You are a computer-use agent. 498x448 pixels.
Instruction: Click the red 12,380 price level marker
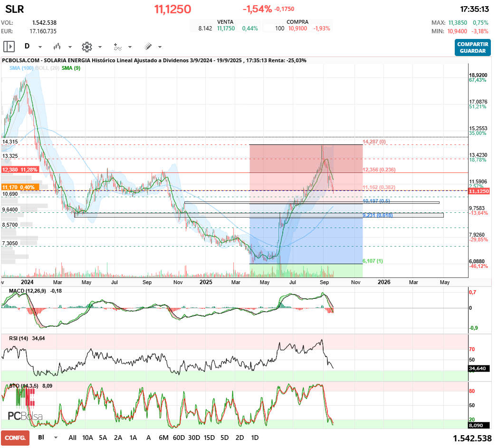click(20, 170)
